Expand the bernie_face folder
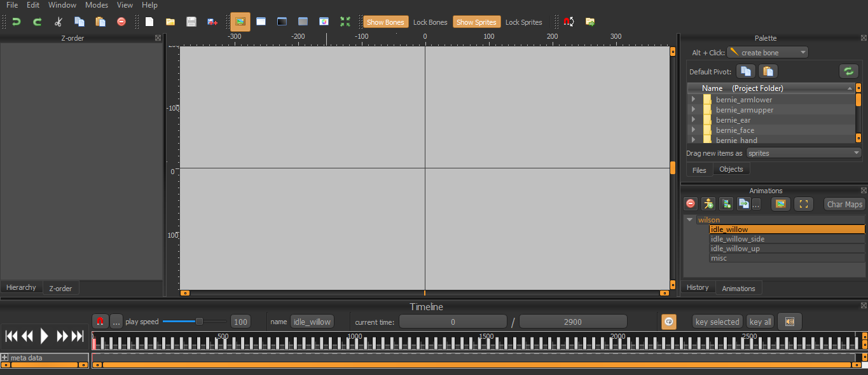Image resolution: width=868 pixels, height=375 pixels. coord(693,130)
